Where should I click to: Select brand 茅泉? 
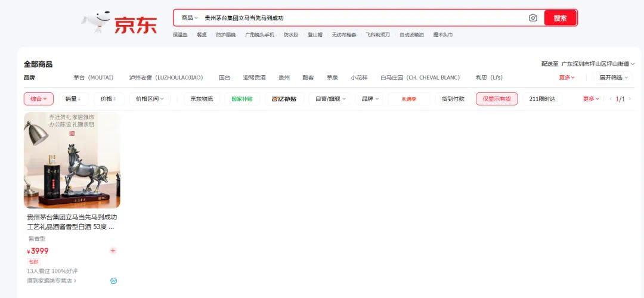(332, 77)
